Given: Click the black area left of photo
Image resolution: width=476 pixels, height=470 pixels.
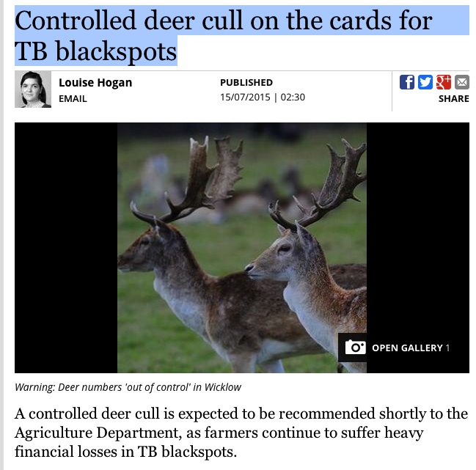Looking at the screenshot, I should pos(66,248).
